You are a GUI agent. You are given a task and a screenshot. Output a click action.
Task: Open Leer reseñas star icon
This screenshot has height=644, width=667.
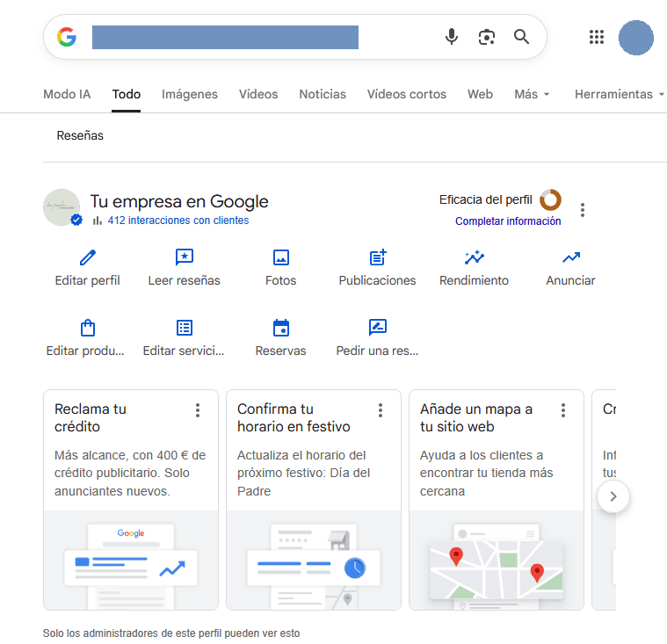pyautogui.click(x=185, y=257)
